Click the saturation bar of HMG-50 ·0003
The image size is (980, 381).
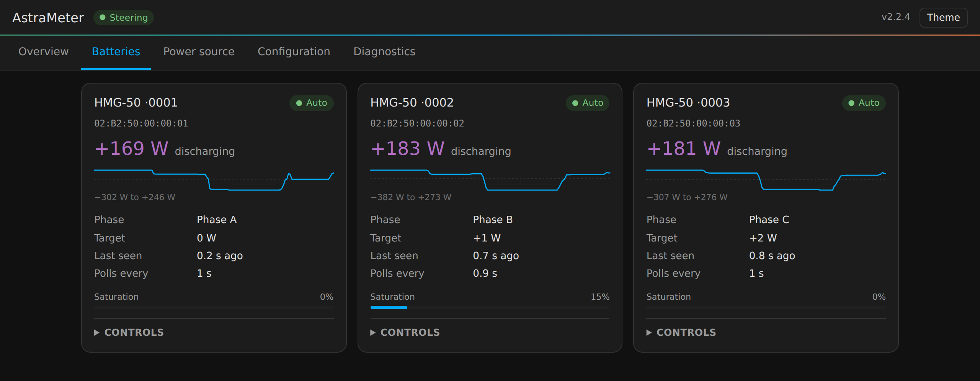pos(766,307)
